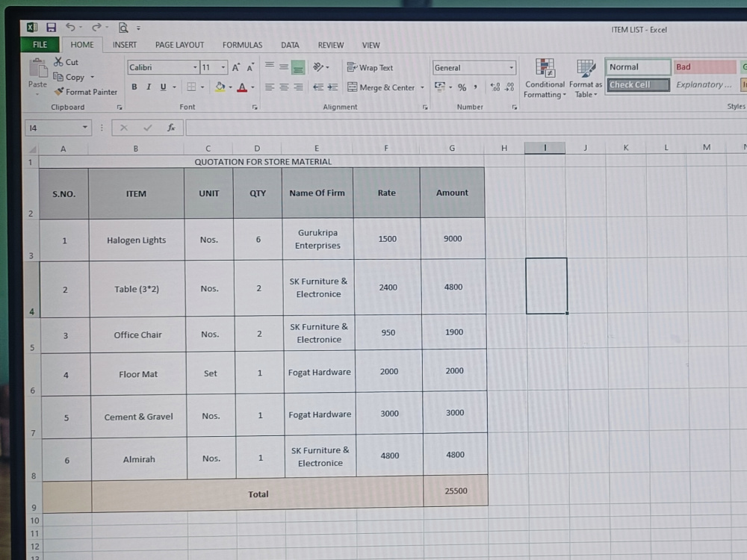Toggle Underline formatting

point(163,87)
